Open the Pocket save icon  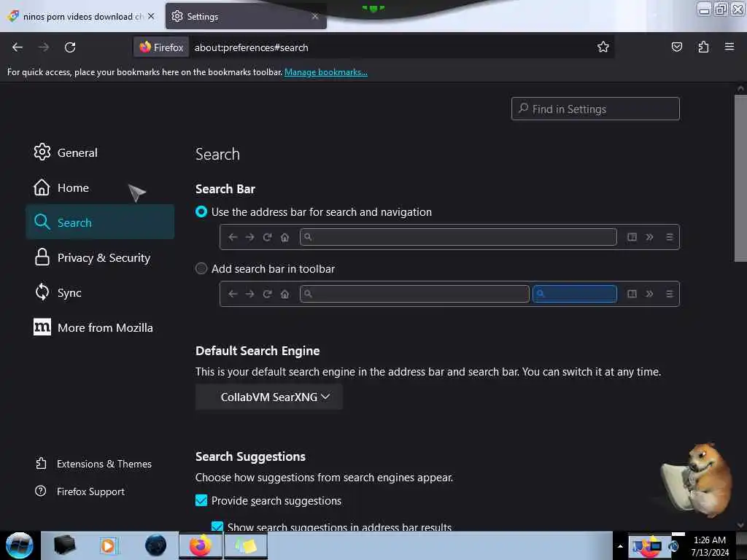676,47
